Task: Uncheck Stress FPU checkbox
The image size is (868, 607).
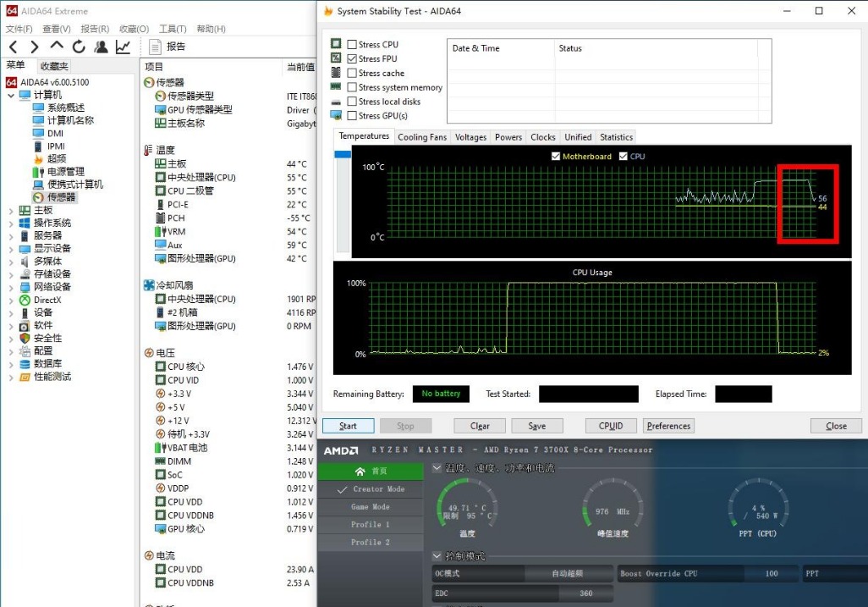Action: pos(352,58)
